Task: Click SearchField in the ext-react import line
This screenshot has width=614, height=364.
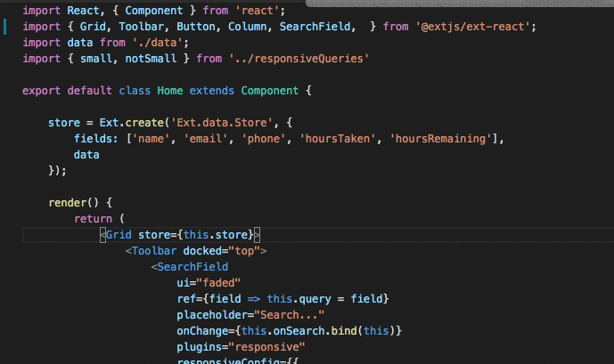Action: click(x=315, y=27)
